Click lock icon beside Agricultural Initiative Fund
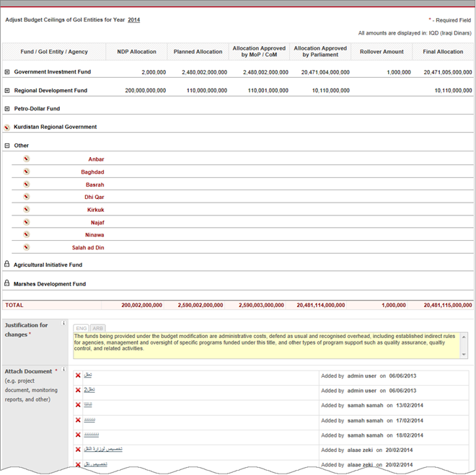Image resolution: width=476 pixels, height=475 pixels. [7, 265]
